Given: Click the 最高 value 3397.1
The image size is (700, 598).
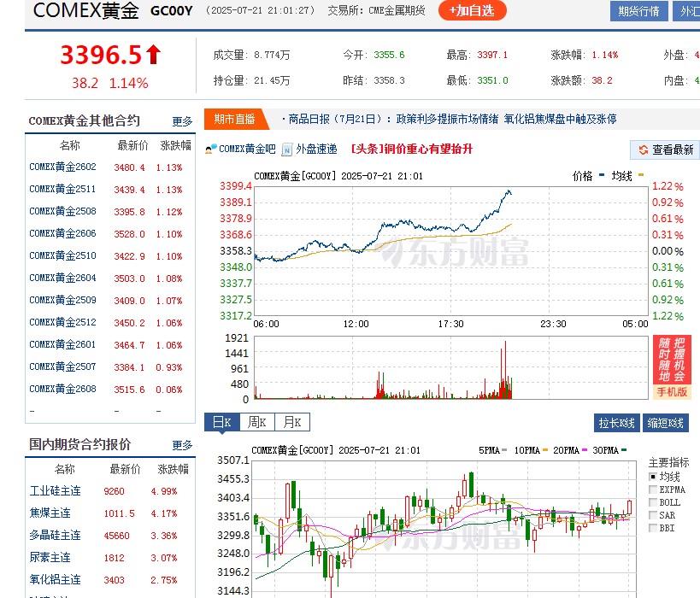Looking at the screenshot, I should tap(492, 55).
